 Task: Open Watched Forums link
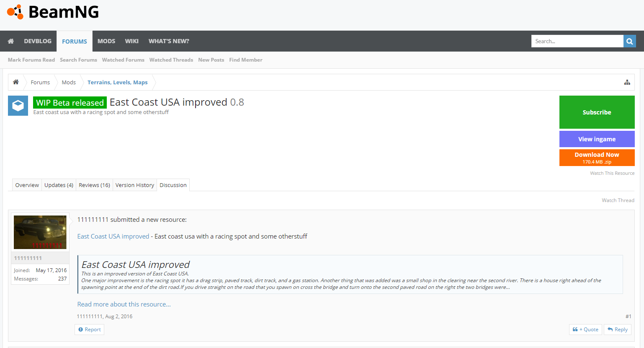pos(123,60)
